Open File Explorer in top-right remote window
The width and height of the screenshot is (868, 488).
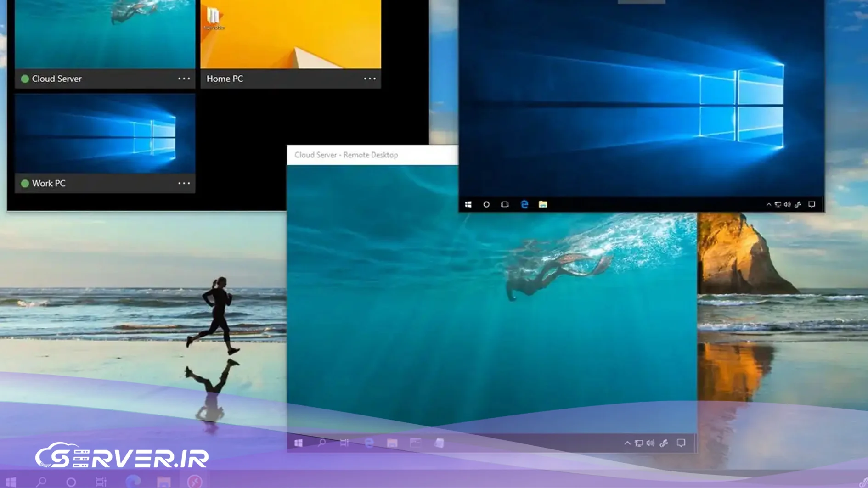[x=543, y=204]
